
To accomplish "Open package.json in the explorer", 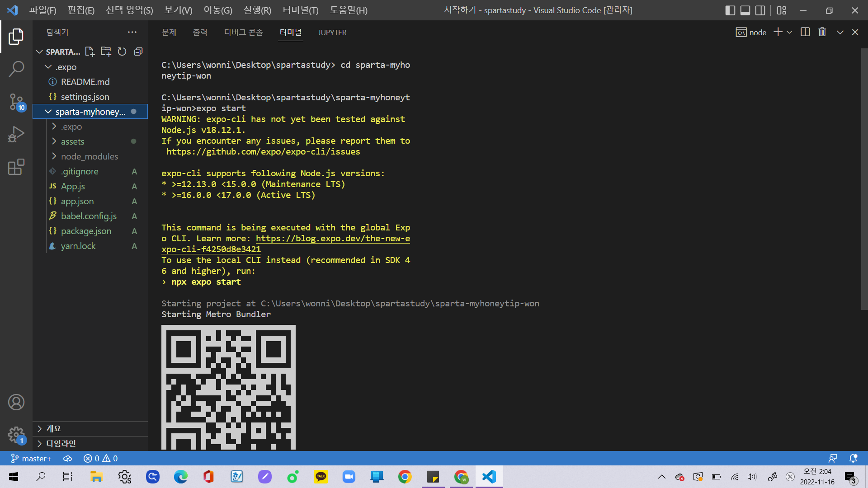I will pyautogui.click(x=90, y=231).
